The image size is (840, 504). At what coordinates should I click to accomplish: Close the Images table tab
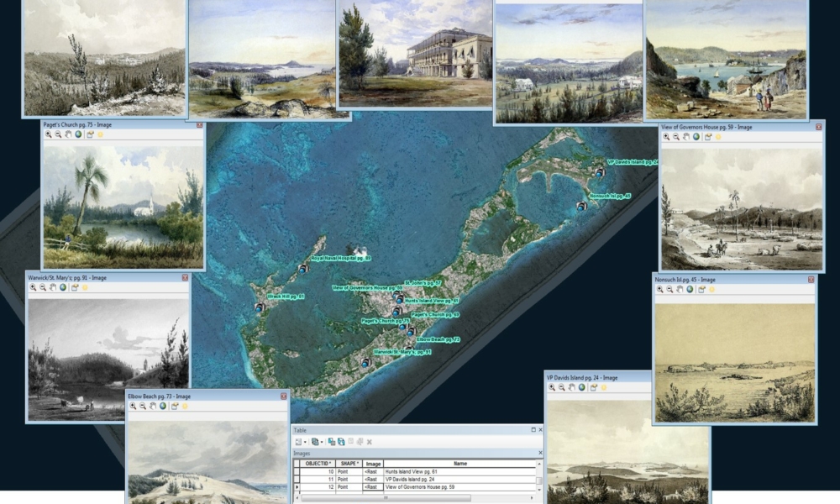[x=538, y=453]
